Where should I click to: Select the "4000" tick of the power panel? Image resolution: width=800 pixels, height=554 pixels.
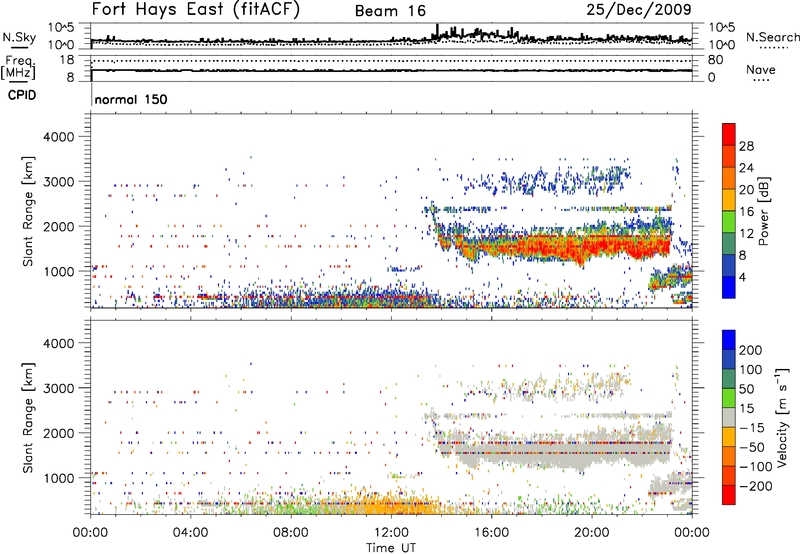59,137
